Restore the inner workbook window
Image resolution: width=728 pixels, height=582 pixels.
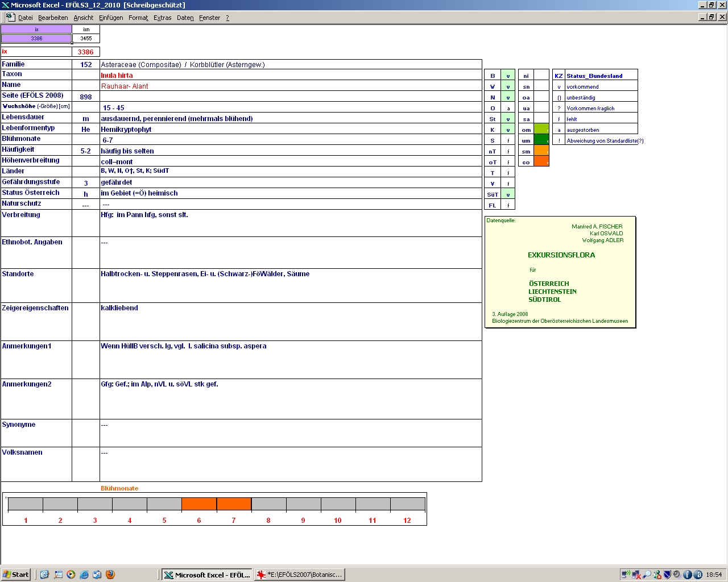[712, 17]
